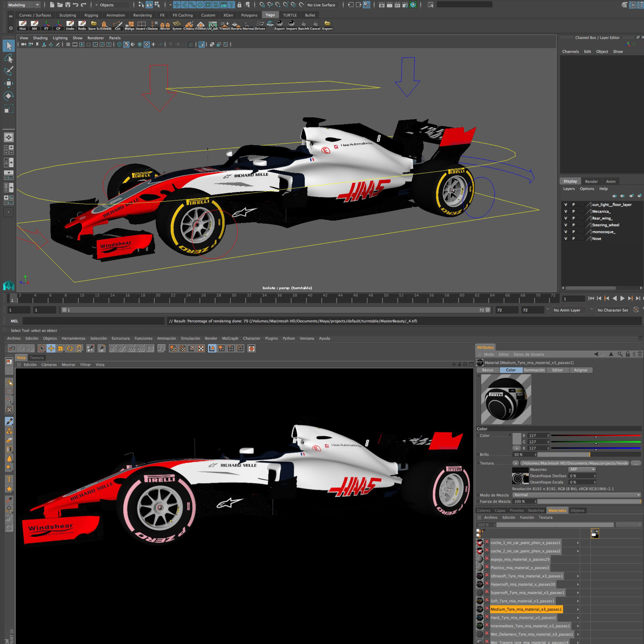Viewport: 644px width, 644px height.
Task: Click the Save Scene shelf icon
Action: coord(94,25)
